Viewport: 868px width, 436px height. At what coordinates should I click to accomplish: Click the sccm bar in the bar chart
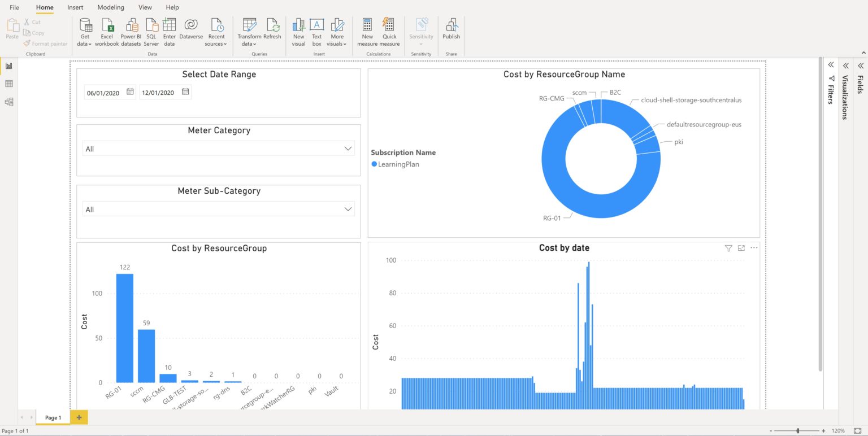pos(146,356)
